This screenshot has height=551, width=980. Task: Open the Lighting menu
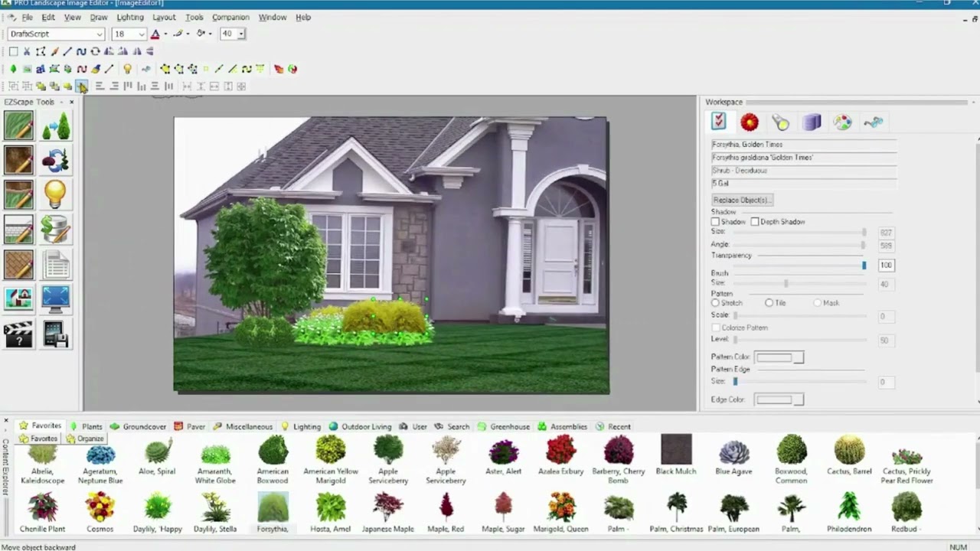tap(129, 17)
